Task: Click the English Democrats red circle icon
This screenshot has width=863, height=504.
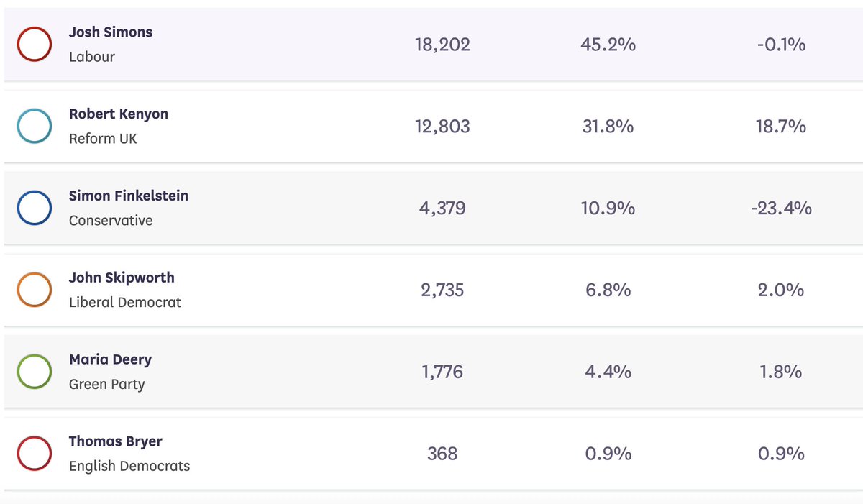Action: 34,454
